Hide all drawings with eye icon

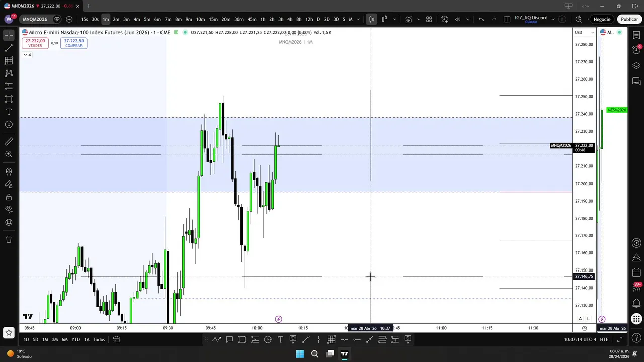pos(9,209)
